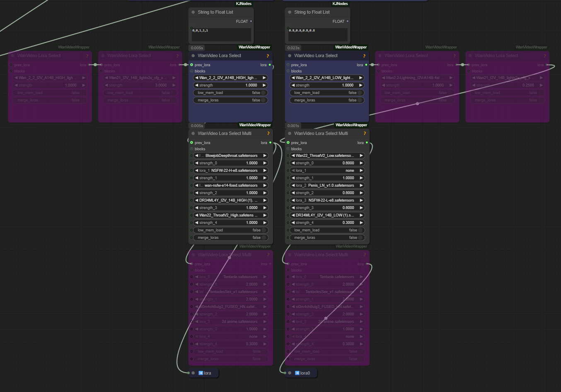Click lora output socket on the Wan_2_2 LOW node
The image size is (561, 392).
[x=366, y=65]
